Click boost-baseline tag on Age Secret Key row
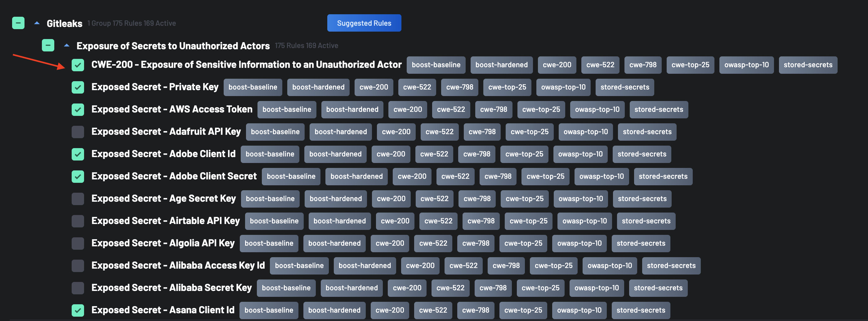The height and width of the screenshot is (321, 868). 270,199
